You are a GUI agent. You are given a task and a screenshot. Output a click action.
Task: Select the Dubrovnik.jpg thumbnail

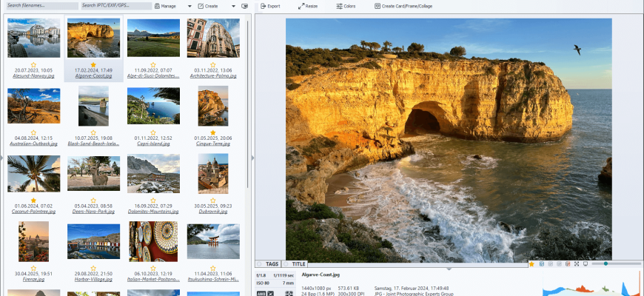213,174
